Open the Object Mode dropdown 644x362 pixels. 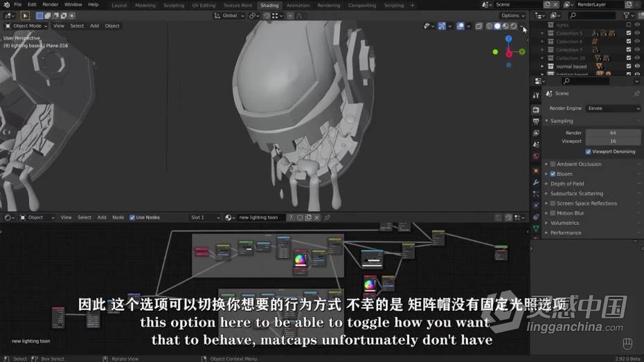26,26
